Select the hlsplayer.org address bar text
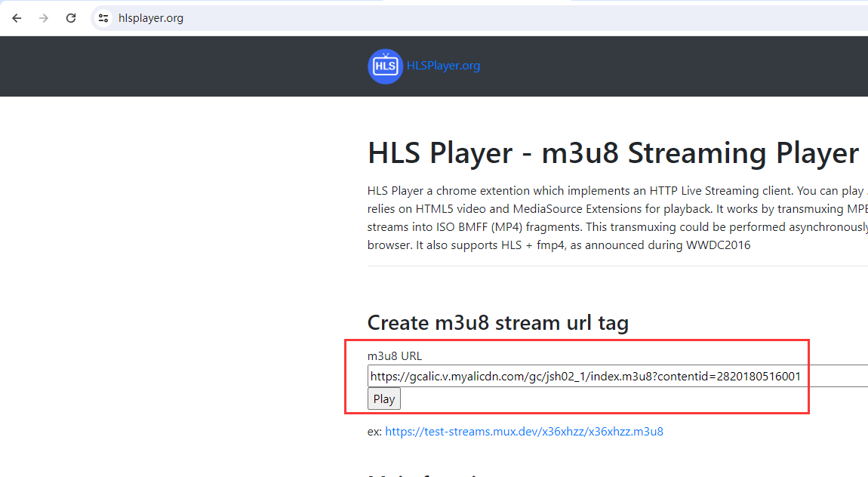868x477 pixels. 150,18
